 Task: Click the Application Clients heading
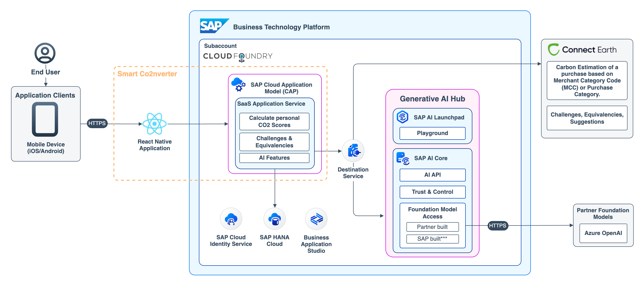click(45, 95)
